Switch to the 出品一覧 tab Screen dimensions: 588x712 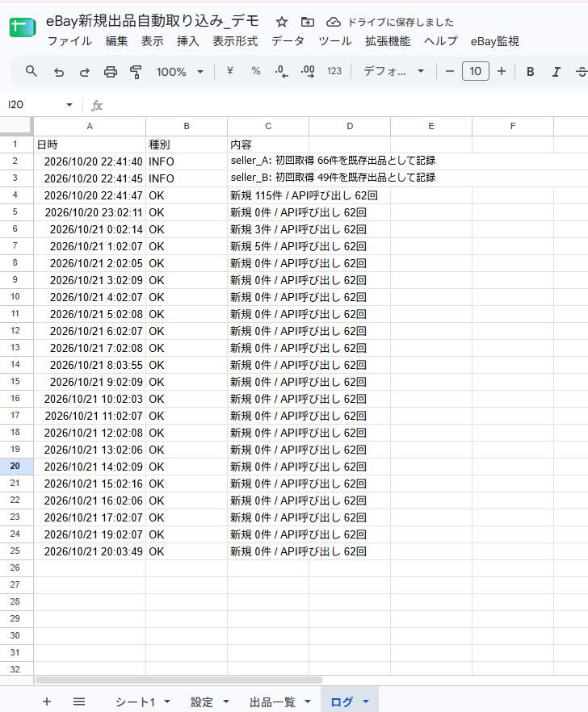pos(273,702)
